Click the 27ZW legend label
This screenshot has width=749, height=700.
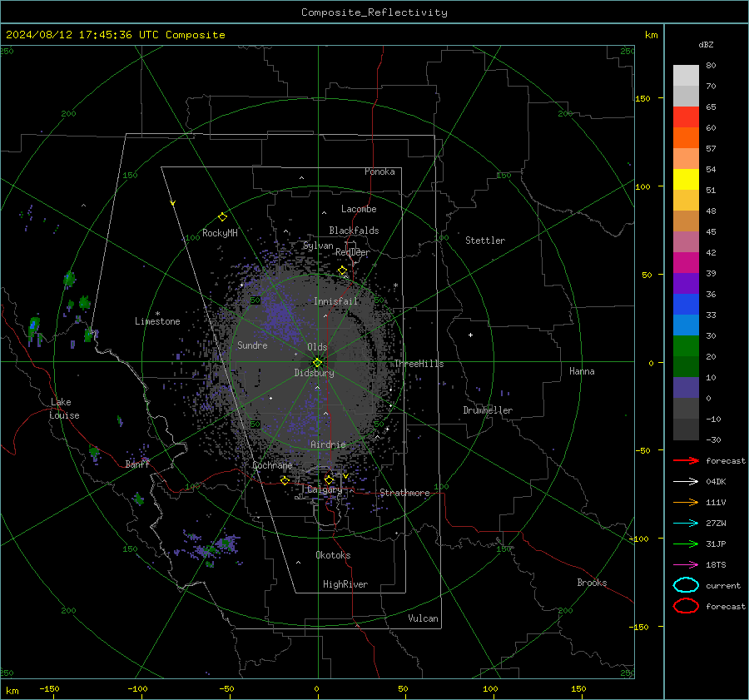point(716,524)
